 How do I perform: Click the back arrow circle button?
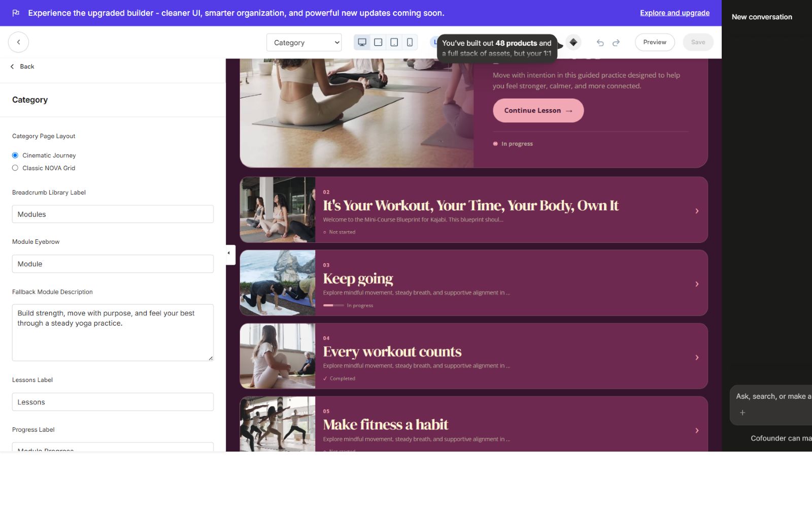[x=18, y=42]
